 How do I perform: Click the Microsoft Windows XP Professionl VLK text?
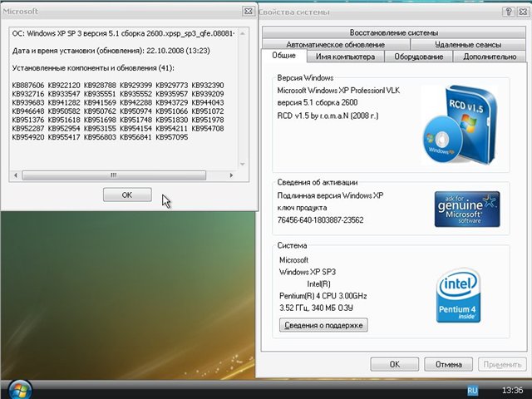(x=338, y=91)
